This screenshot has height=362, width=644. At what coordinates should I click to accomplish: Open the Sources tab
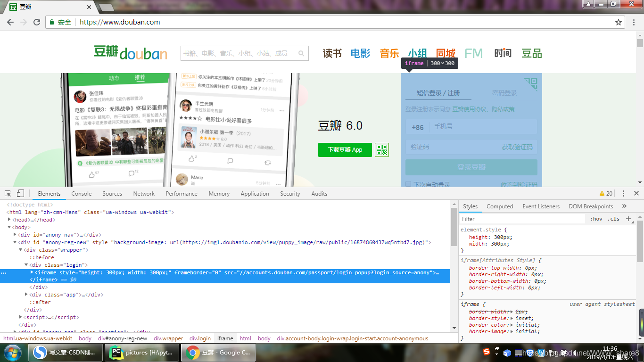pos(112,194)
